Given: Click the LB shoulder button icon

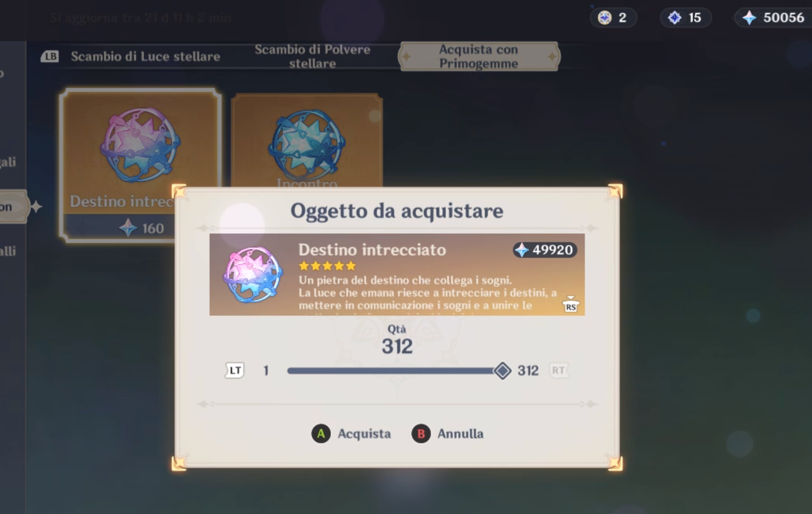Looking at the screenshot, I should (x=50, y=56).
